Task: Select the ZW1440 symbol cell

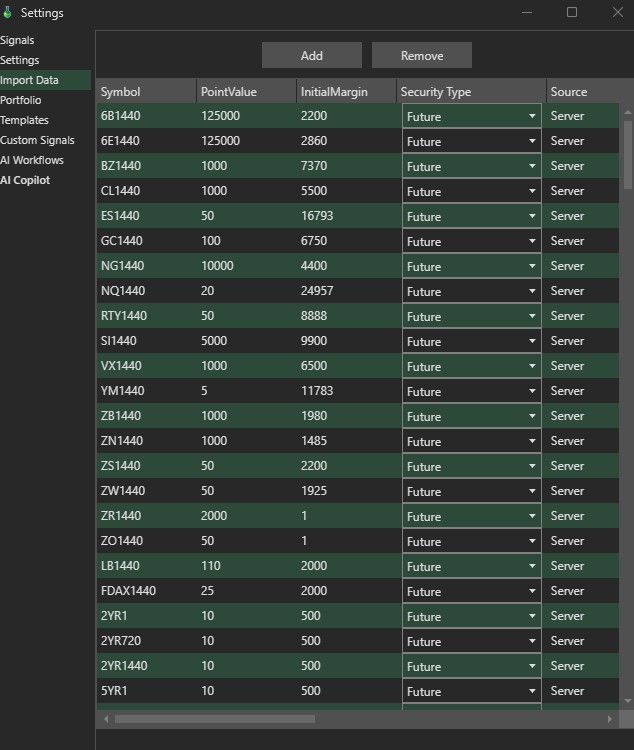Action: coord(123,491)
